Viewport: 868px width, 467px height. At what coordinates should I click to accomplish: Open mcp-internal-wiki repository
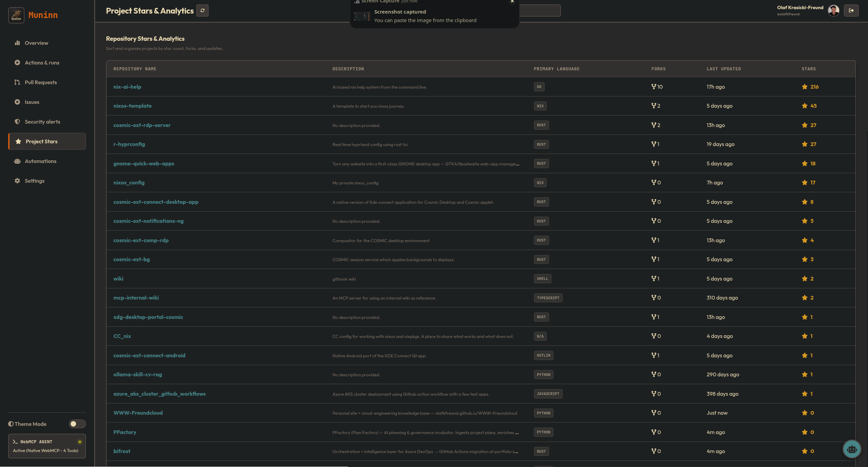pyautogui.click(x=136, y=298)
